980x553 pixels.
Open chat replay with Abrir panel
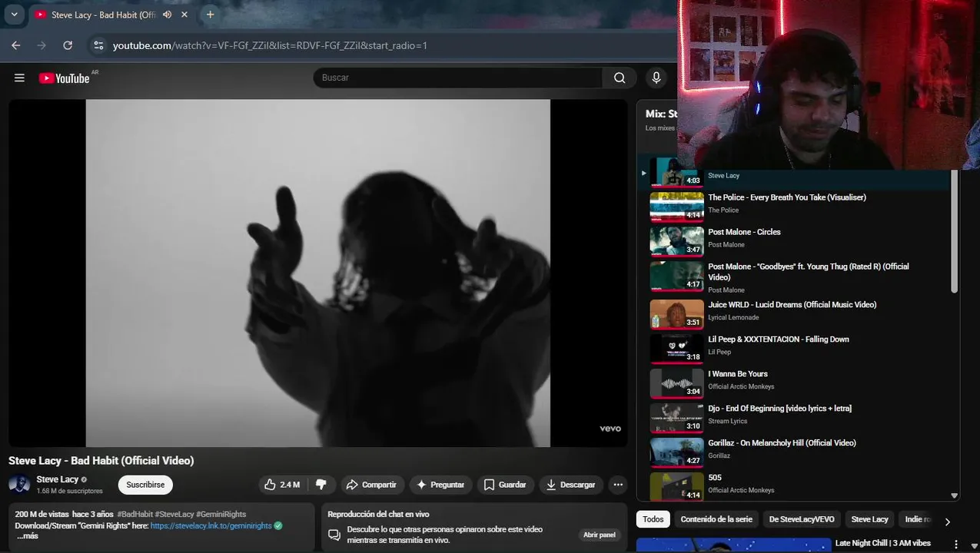[600, 535]
